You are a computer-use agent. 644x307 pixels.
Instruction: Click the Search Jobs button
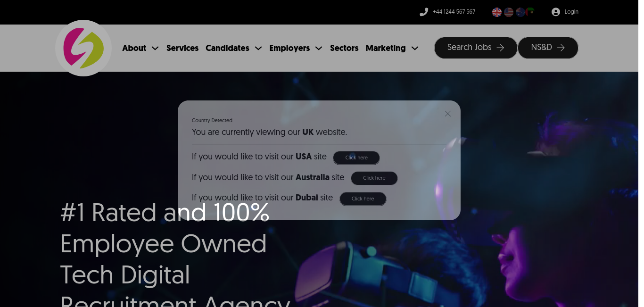(476, 48)
